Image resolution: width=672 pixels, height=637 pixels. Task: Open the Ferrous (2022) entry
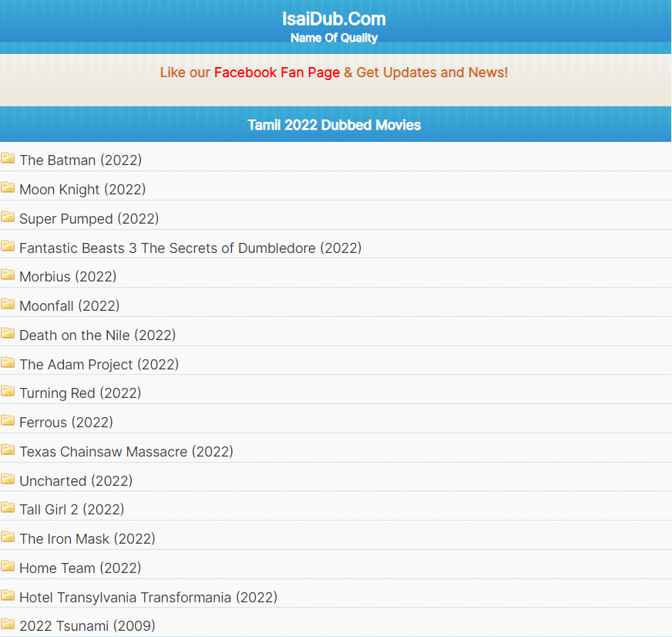(x=66, y=422)
